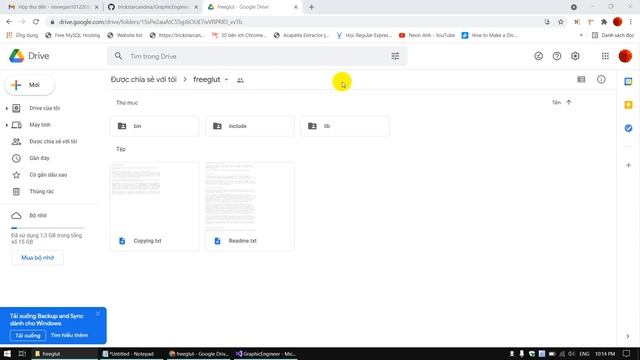Open the Ứng dụng apps bookmark

[22, 36]
